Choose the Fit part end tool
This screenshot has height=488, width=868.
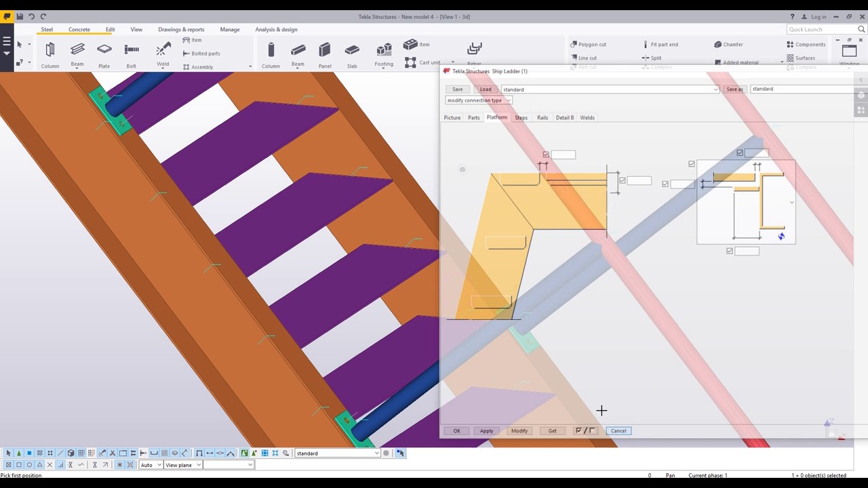(x=659, y=45)
